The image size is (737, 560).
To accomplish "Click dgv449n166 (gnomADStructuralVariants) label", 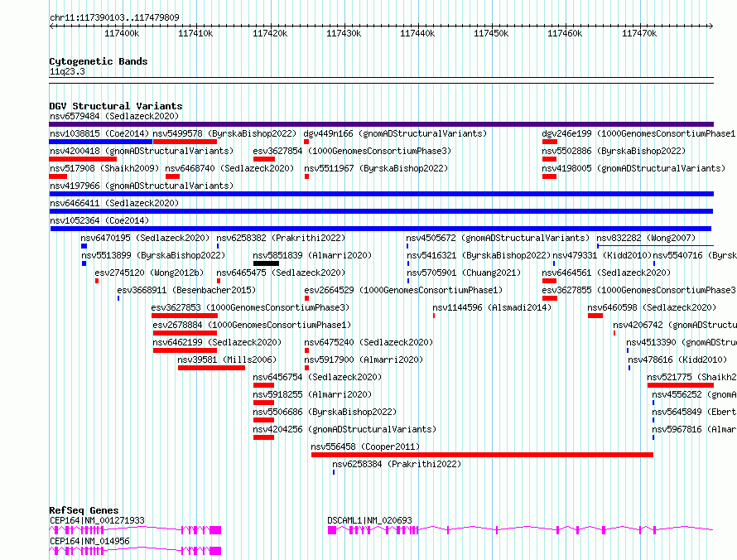I will pyautogui.click(x=395, y=133).
